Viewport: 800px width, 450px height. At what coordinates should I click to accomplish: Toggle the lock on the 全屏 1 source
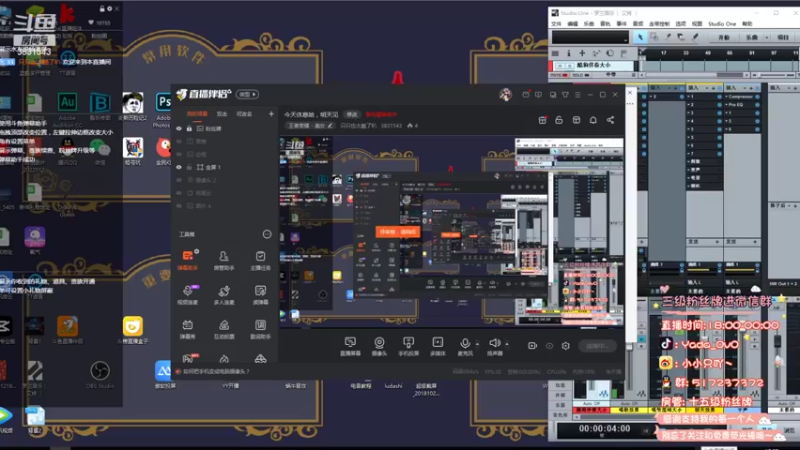tap(189, 167)
